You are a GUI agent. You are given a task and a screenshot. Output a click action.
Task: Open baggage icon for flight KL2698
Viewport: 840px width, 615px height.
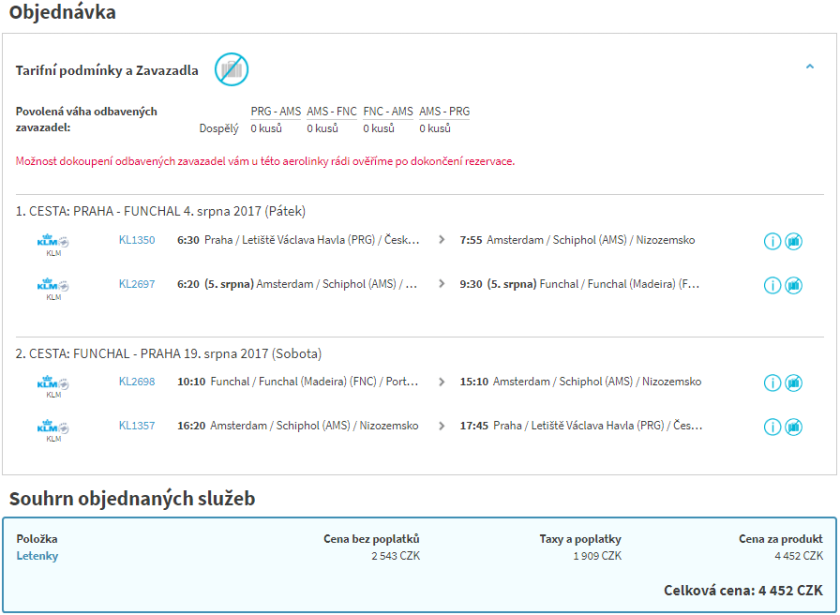794,383
